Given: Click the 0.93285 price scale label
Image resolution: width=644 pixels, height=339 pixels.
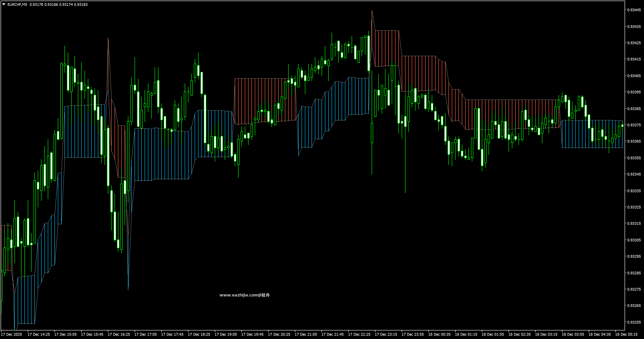Looking at the screenshot, I should click(x=634, y=273).
